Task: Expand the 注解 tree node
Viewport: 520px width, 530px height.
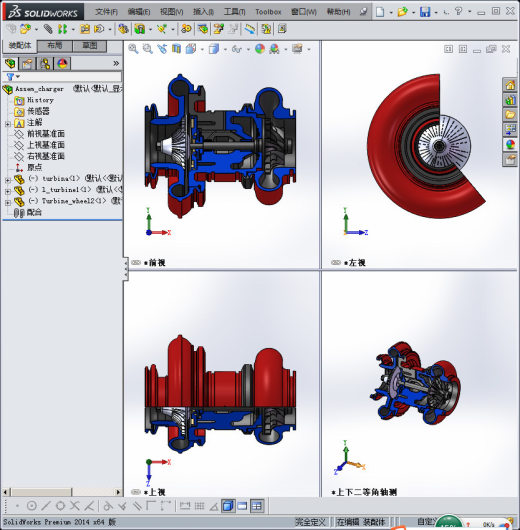Action: point(8,124)
